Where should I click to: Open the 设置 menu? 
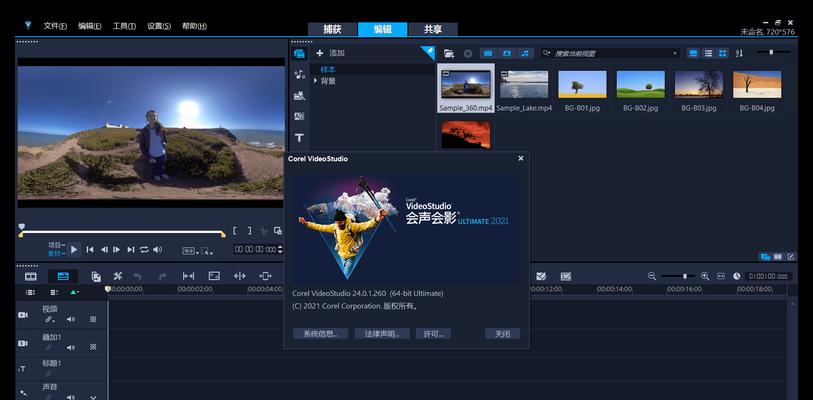(159, 26)
